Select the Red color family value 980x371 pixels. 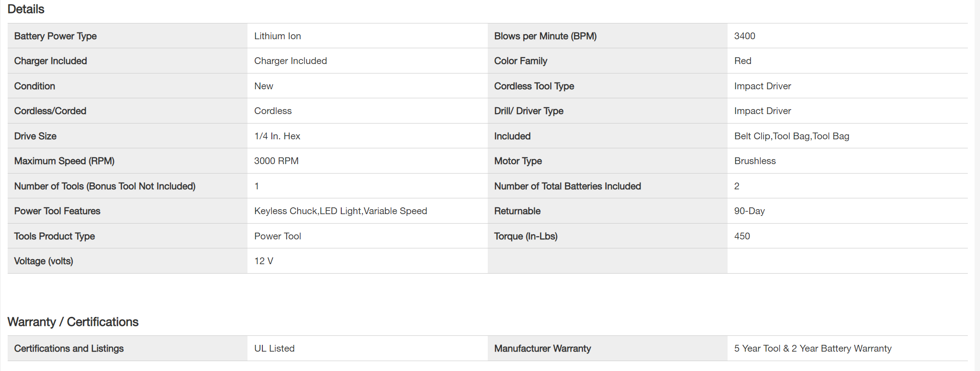[742, 61]
